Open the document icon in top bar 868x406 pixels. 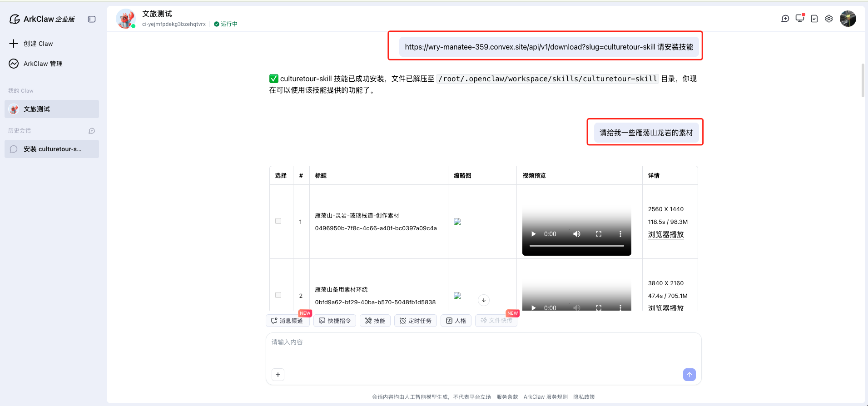click(814, 19)
